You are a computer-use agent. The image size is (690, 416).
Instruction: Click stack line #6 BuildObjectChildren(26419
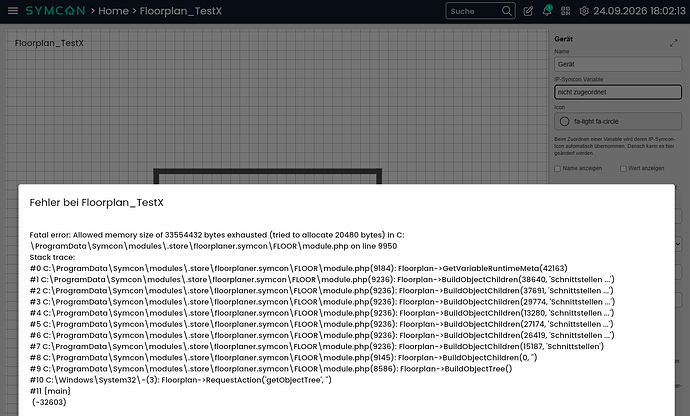[x=322, y=335]
